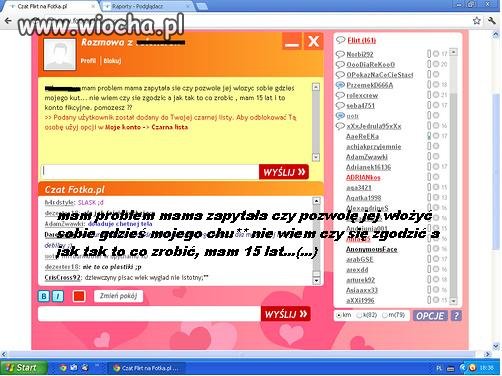This screenshot has height=376, width=502.
Task: Open chat bubble icon beside xXxJedrula95xXx
Action: pyautogui.click(x=340, y=126)
